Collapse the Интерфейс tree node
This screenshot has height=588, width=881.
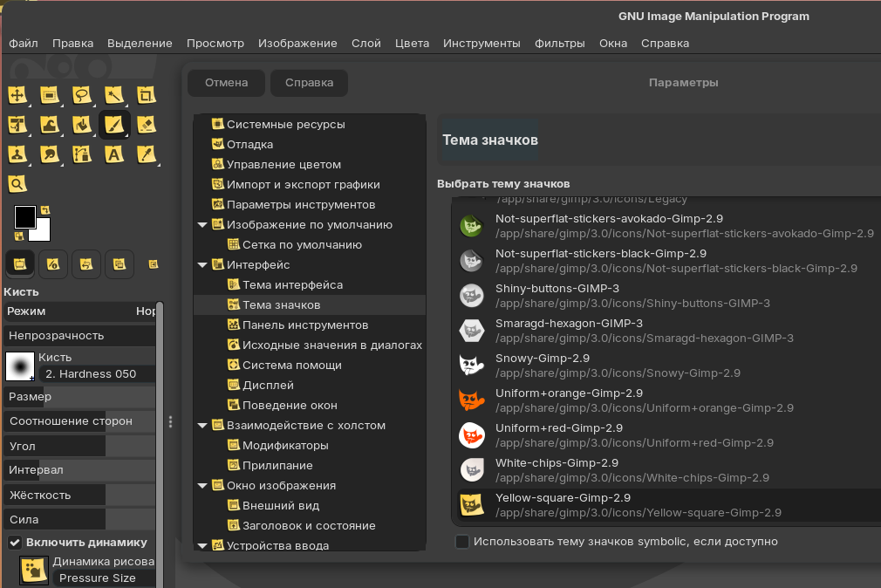pyautogui.click(x=202, y=264)
